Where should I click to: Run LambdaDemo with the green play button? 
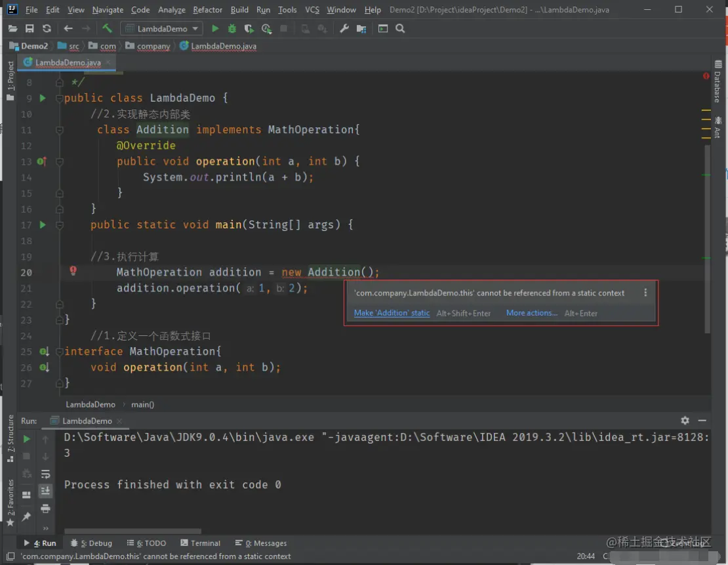[215, 29]
